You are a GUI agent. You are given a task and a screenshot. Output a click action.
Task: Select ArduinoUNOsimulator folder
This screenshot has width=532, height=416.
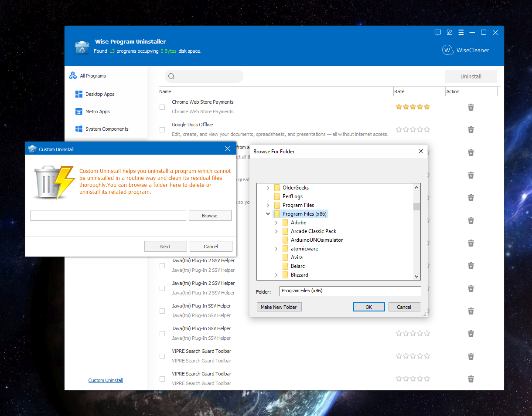pos(317,240)
